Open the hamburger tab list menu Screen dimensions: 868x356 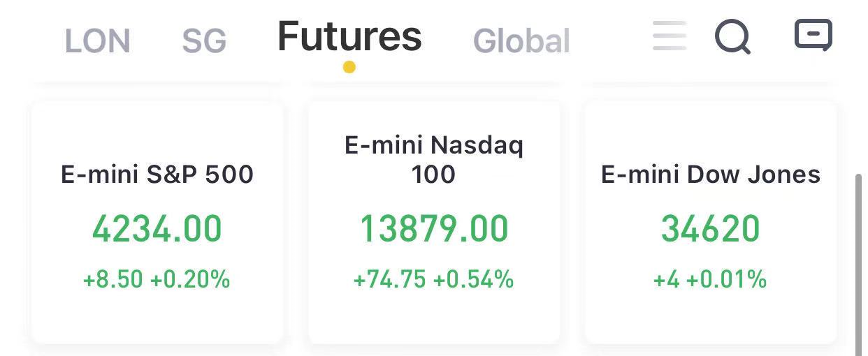[670, 36]
